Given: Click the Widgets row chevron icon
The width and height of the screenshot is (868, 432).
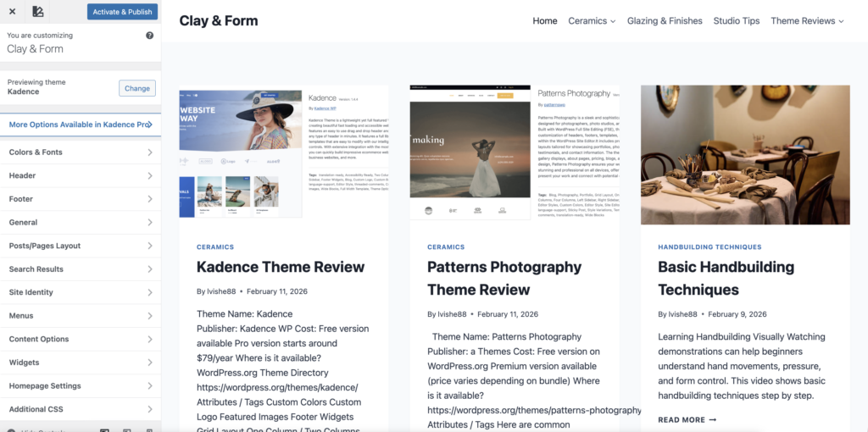Looking at the screenshot, I should click(150, 363).
